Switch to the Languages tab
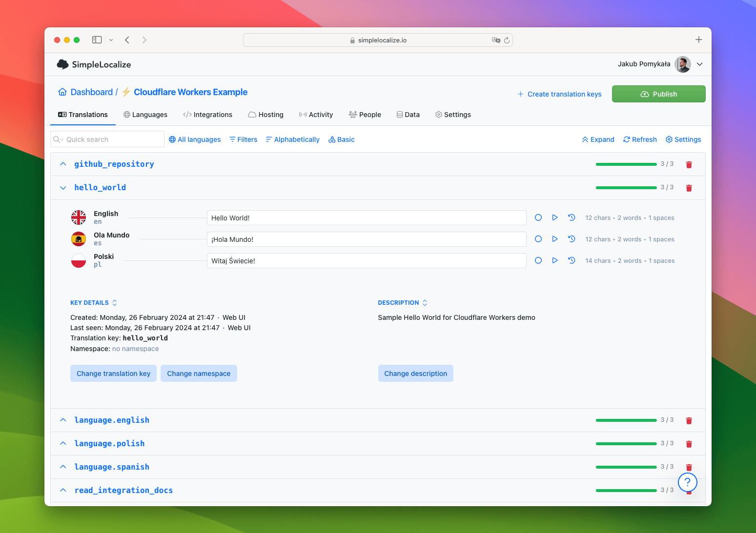Viewport: 756px width, 533px height. 145,115
